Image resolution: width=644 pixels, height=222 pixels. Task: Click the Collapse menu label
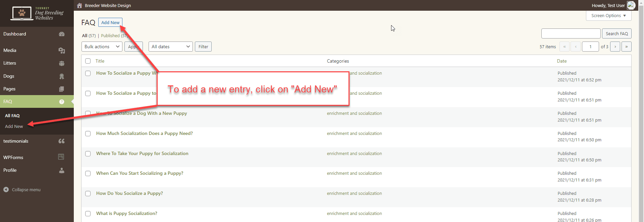pos(26,190)
